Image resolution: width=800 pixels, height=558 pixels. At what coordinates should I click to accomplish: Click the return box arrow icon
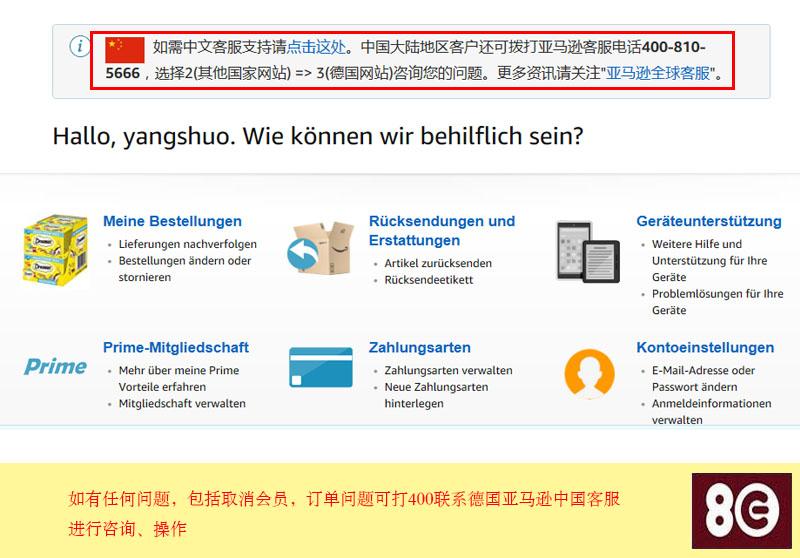point(320,248)
